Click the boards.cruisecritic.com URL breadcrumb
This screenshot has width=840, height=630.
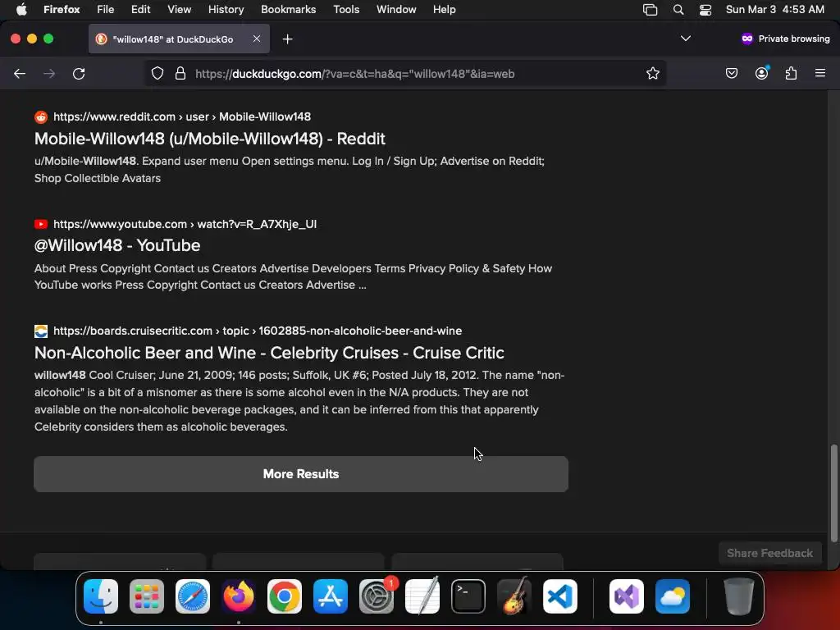[257, 331]
